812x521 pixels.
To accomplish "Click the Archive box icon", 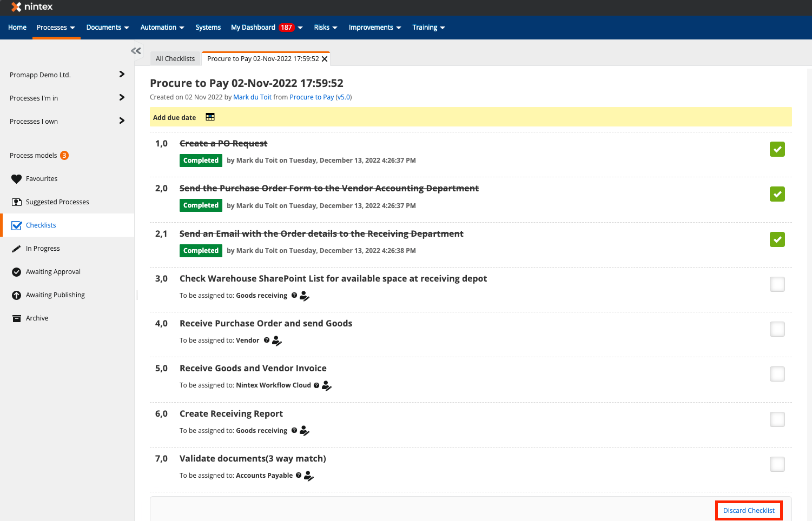I will coord(17,318).
